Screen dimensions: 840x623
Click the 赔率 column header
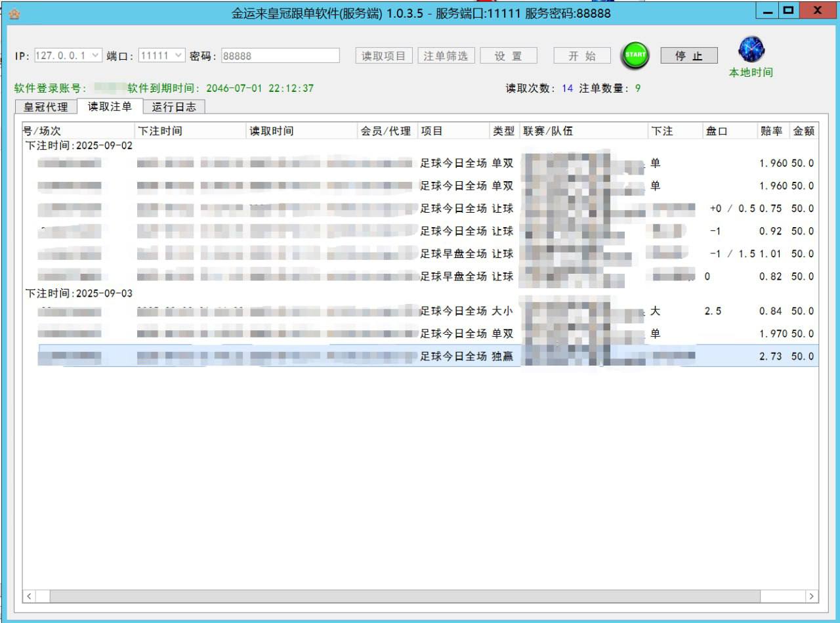click(772, 130)
